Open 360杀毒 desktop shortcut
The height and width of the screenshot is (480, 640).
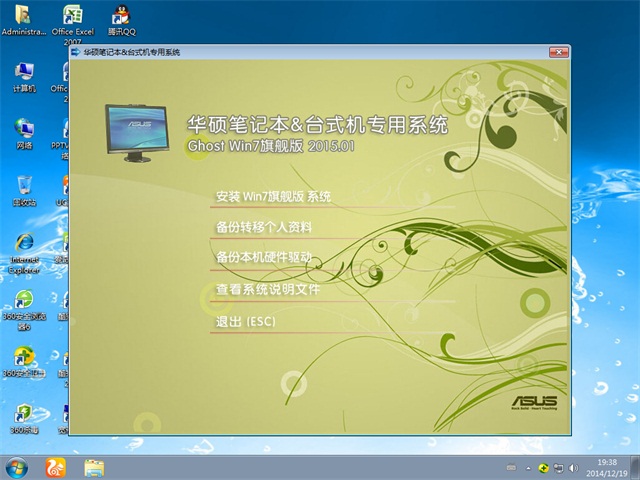24,415
